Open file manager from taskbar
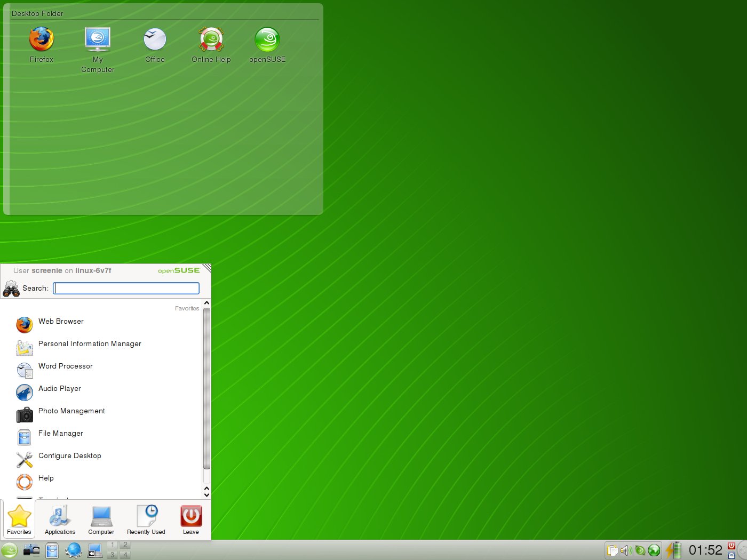This screenshot has height=560, width=747. pyautogui.click(x=52, y=550)
